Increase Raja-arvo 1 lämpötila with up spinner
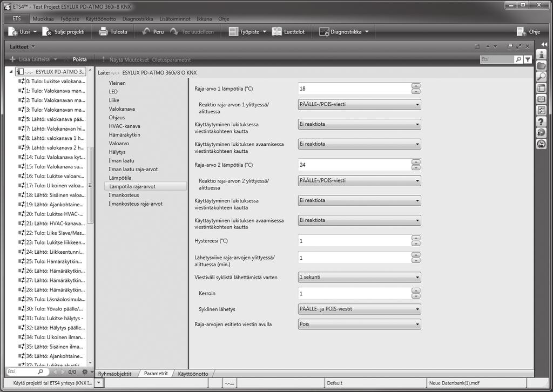The image size is (553, 392). [416, 86]
